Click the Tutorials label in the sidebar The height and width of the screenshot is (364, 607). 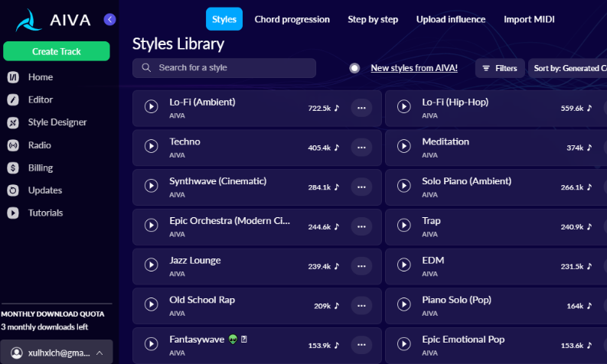[45, 213]
